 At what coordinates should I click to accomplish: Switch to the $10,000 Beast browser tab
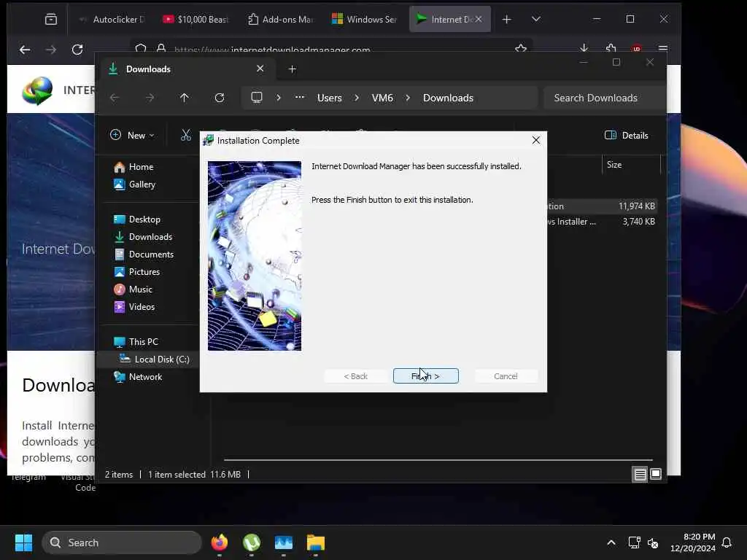coord(196,19)
